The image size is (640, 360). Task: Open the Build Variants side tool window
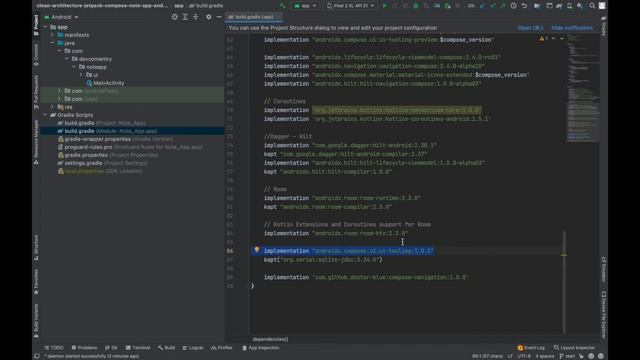tap(36, 320)
